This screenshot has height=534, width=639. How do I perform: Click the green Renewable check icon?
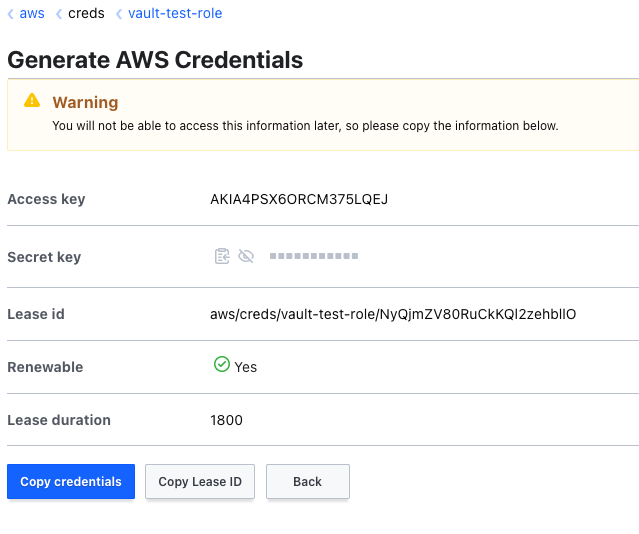[x=222, y=366]
